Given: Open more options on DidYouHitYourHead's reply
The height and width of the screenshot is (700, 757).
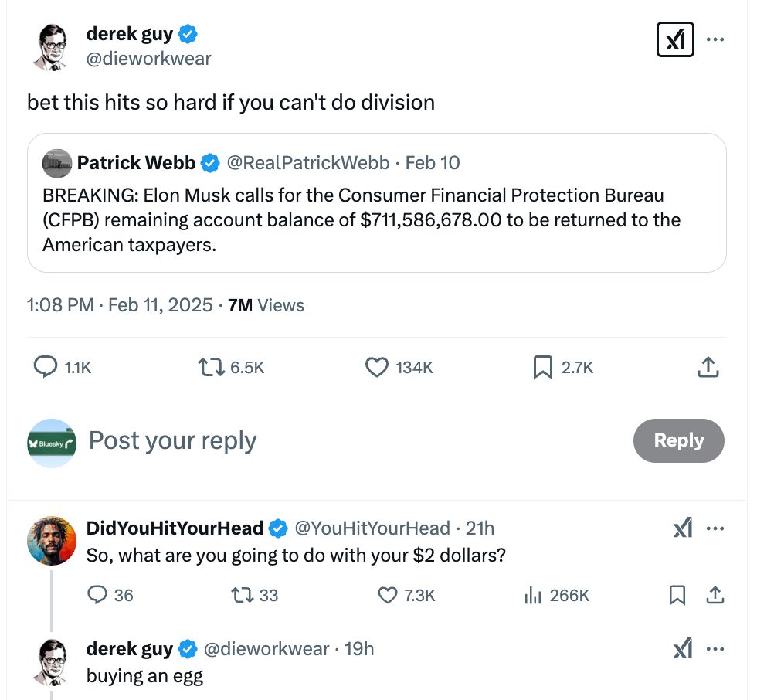Looking at the screenshot, I should (715, 528).
